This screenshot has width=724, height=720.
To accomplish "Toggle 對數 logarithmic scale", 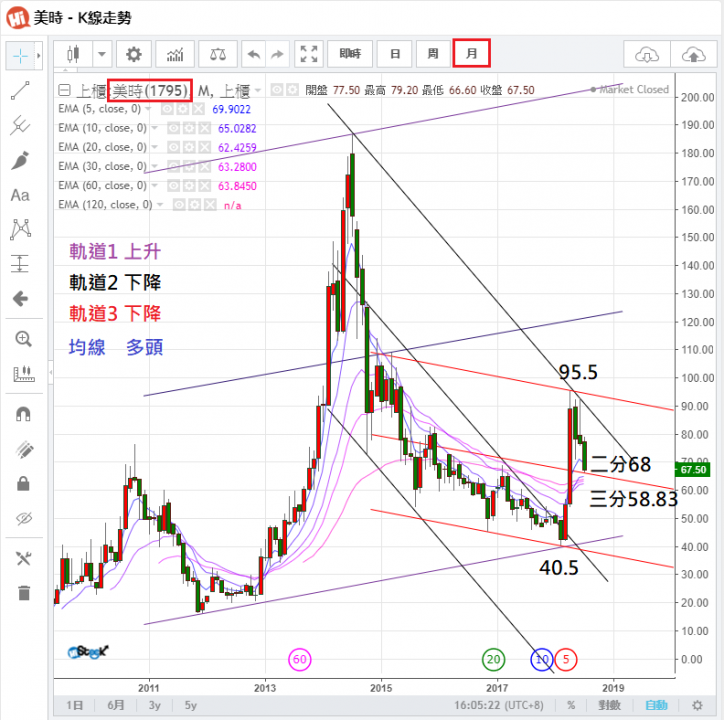I will [x=609, y=705].
